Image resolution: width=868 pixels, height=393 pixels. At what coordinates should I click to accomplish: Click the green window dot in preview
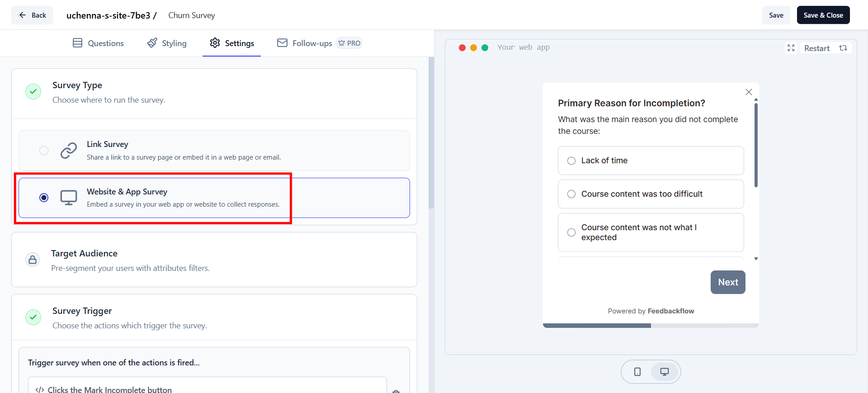(x=485, y=48)
